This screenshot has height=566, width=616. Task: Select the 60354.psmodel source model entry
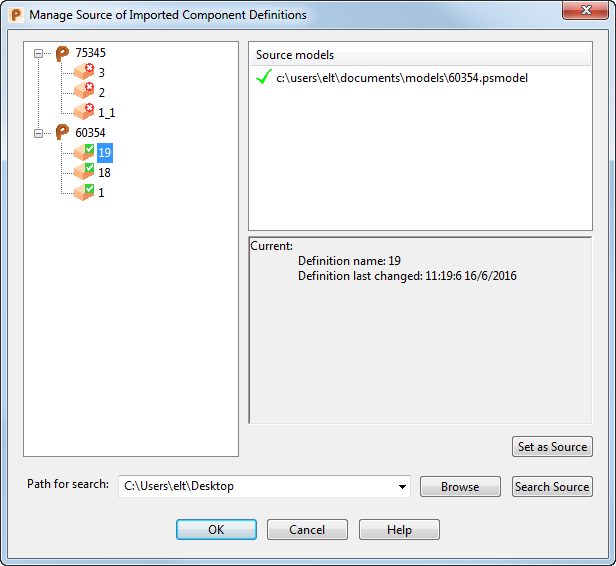coord(402,78)
